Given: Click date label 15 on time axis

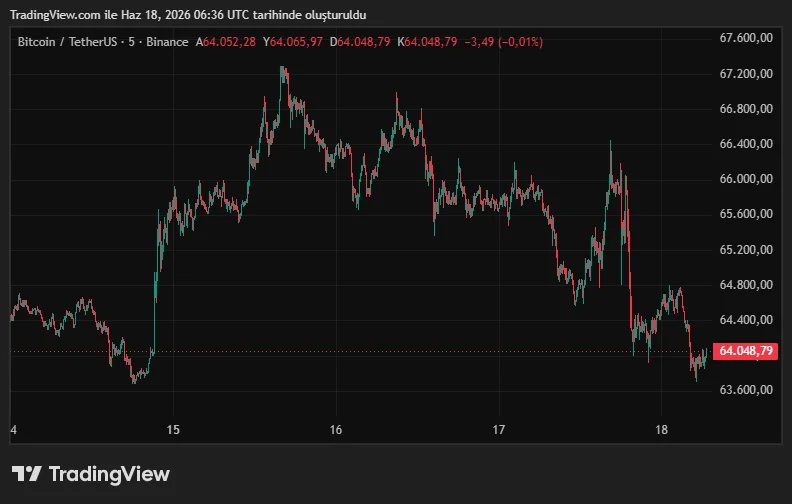Looking at the screenshot, I should click(173, 430).
